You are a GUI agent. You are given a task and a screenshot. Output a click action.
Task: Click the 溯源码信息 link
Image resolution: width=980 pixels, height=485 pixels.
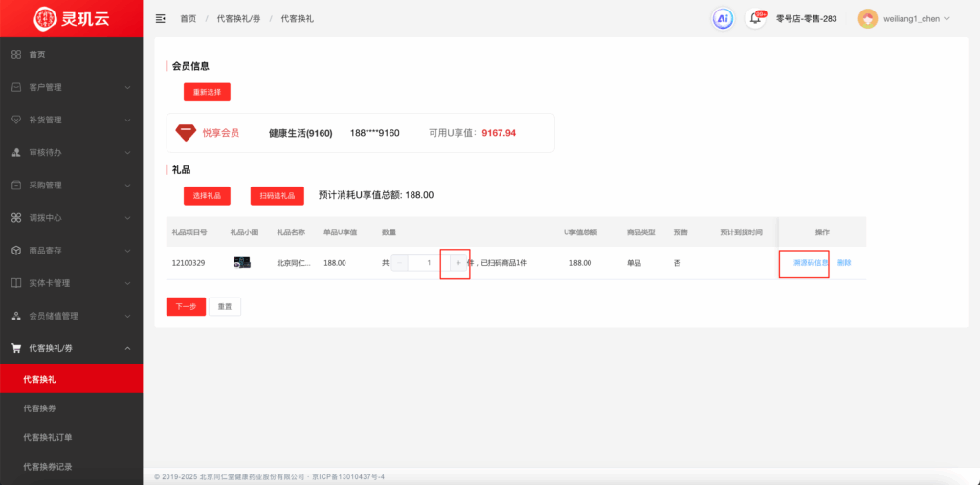click(x=811, y=263)
